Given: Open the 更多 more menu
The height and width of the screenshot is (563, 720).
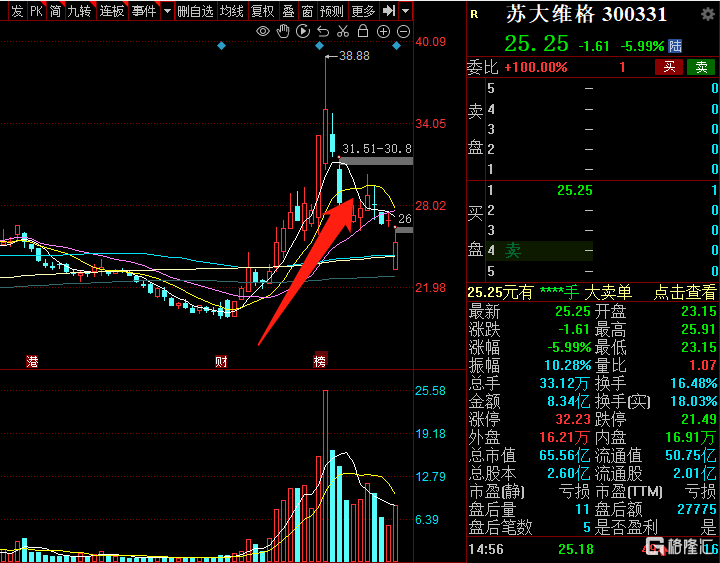Looking at the screenshot, I should pyautogui.click(x=364, y=11).
